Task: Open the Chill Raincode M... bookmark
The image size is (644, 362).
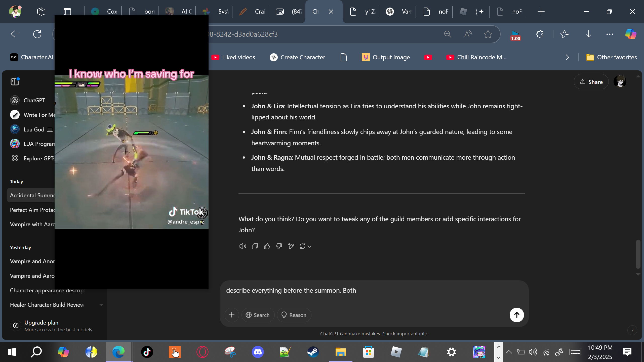Action: tap(476, 57)
